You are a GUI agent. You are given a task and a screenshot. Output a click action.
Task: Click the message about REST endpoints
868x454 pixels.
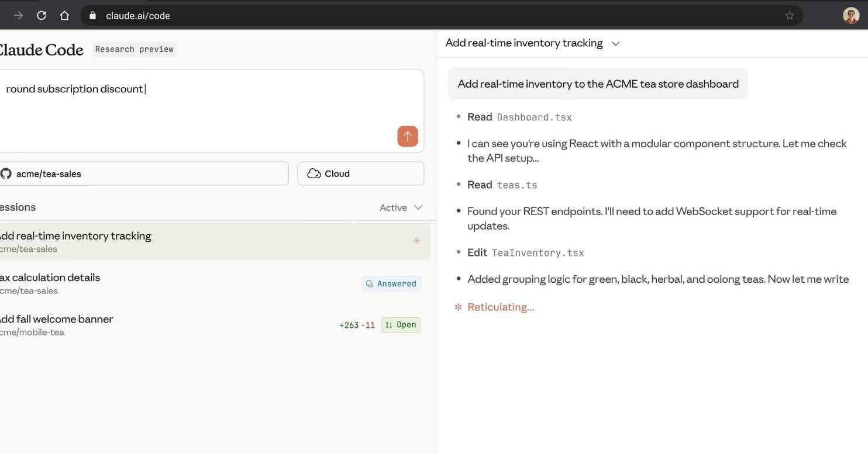coord(652,218)
